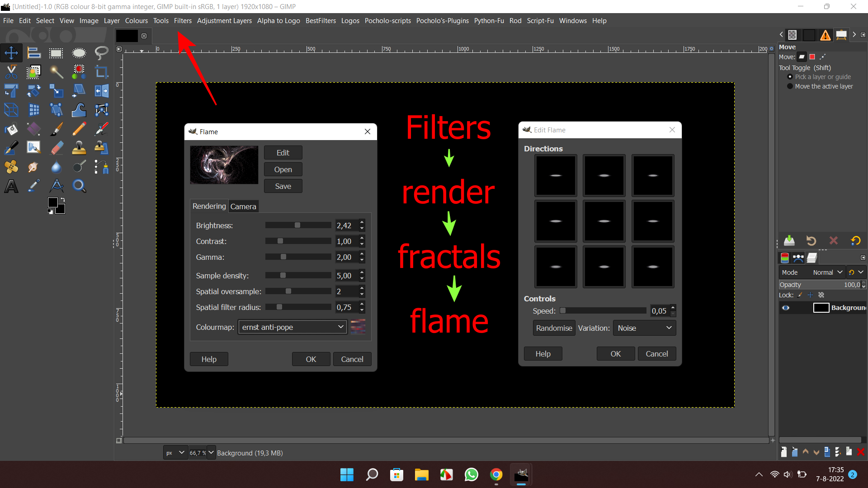Image resolution: width=868 pixels, height=488 pixels.
Task: Click Save button in Flame dialog
Action: (x=283, y=186)
